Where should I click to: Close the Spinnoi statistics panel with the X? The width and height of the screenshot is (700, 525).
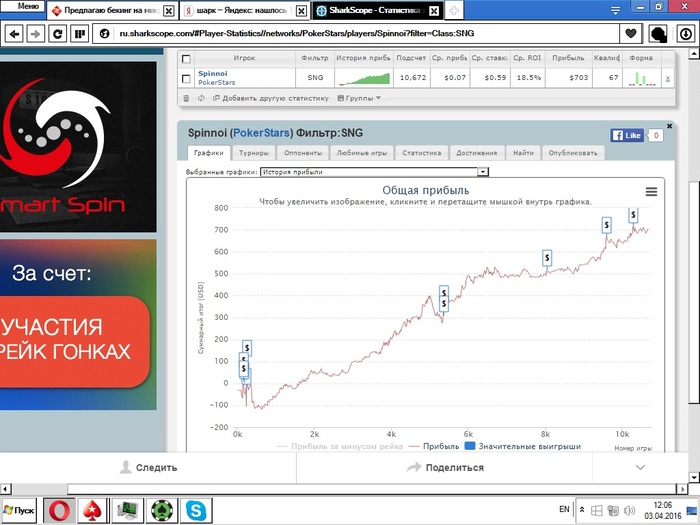coord(669,126)
